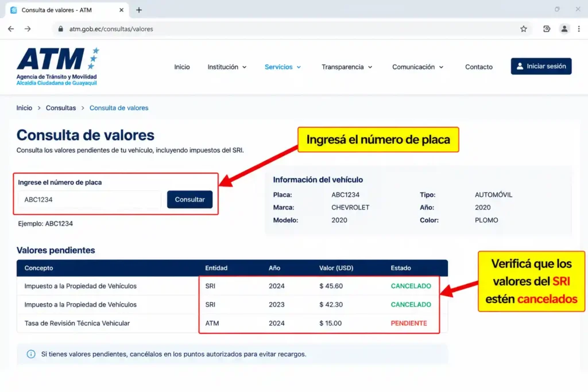Click the Valores pendientes heading
The image size is (588, 392).
(x=56, y=250)
